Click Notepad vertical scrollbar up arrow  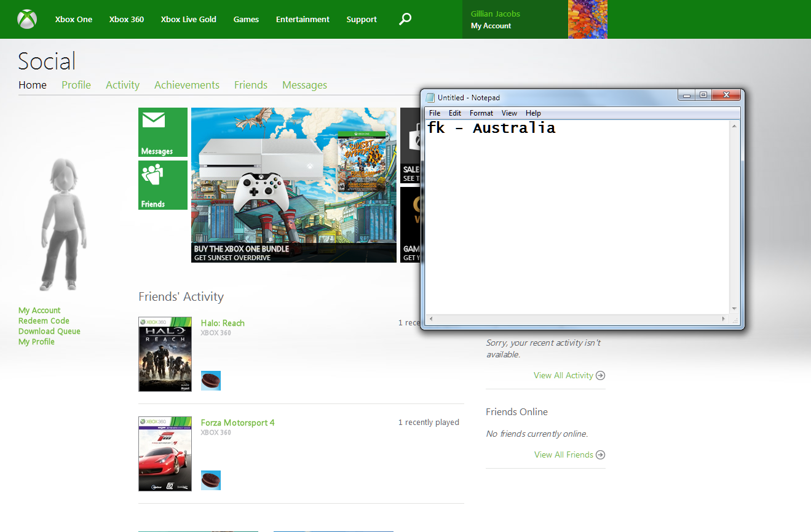pos(734,125)
